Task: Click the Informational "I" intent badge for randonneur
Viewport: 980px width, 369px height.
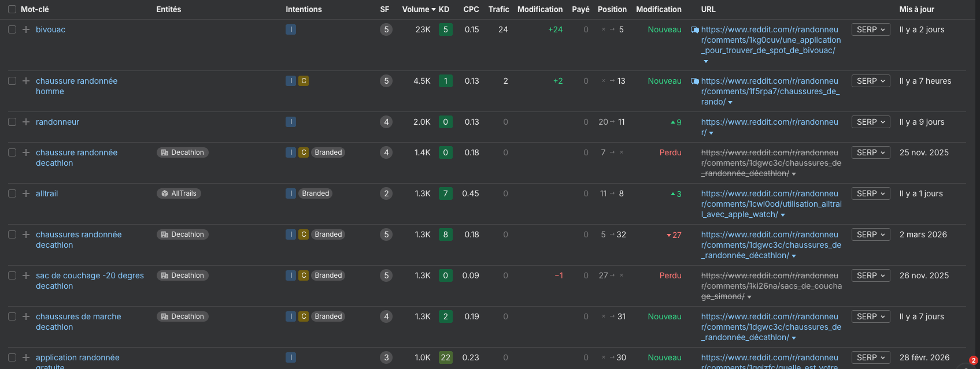Action: (291, 122)
